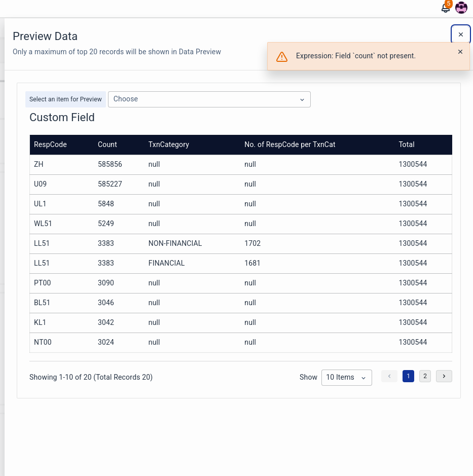Screen dimensions: 473x476
Task: Close the Preview Data panel
Action: click(x=460, y=34)
